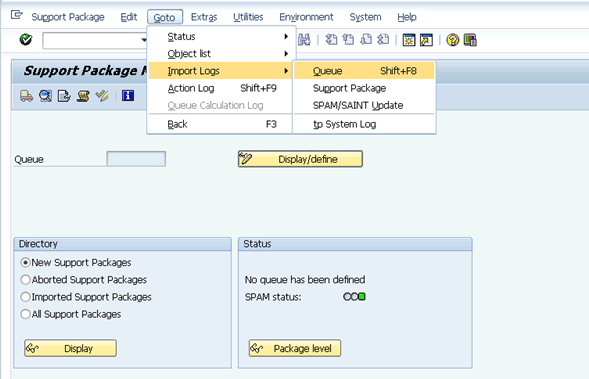589x379 pixels.
Task: Click the scroll icon in application toolbar
Action: (x=83, y=96)
